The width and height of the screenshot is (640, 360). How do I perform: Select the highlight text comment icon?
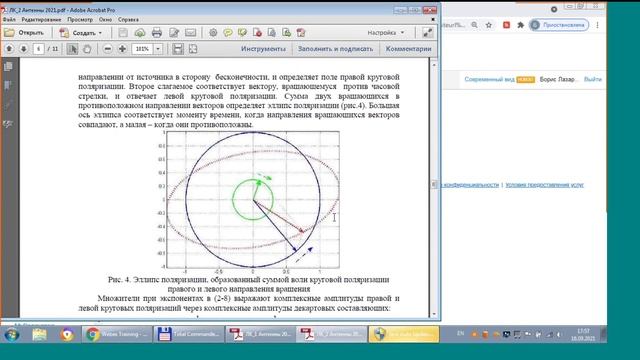242,33
